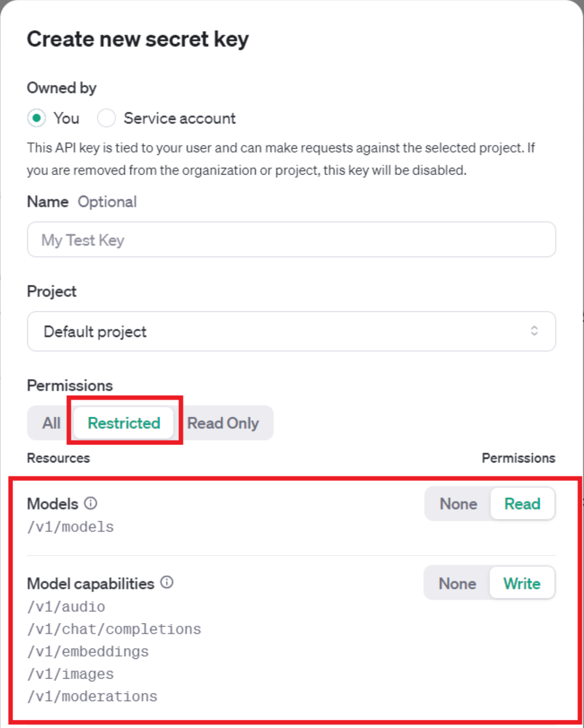
Task: Click the Model capabilities heading
Action: point(91,584)
